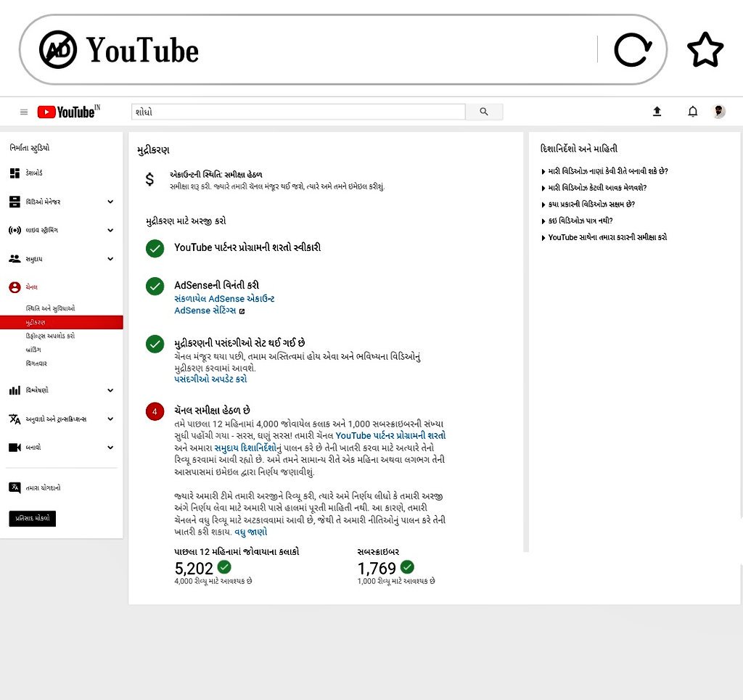Click the YouTube title in address bar

coord(142,50)
